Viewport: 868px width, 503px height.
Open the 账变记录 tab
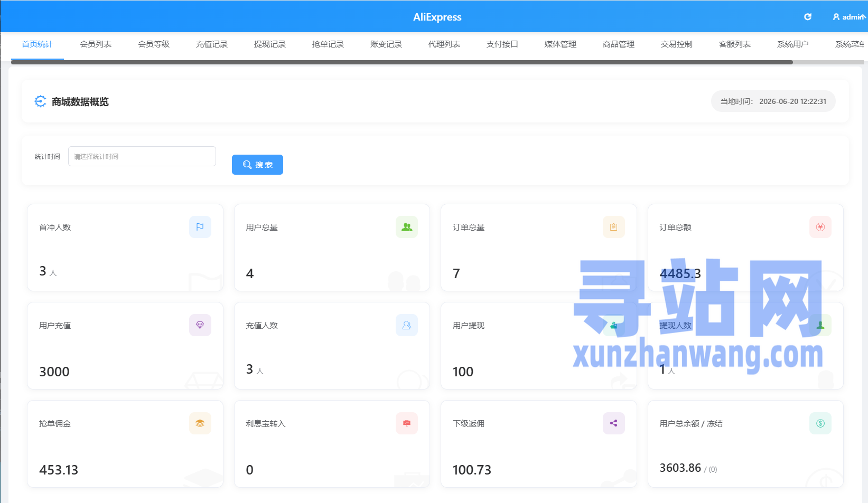click(x=386, y=44)
